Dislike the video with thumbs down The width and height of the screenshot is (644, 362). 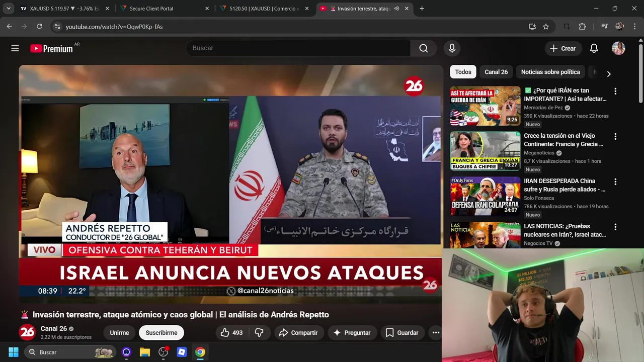click(x=259, y=332)
